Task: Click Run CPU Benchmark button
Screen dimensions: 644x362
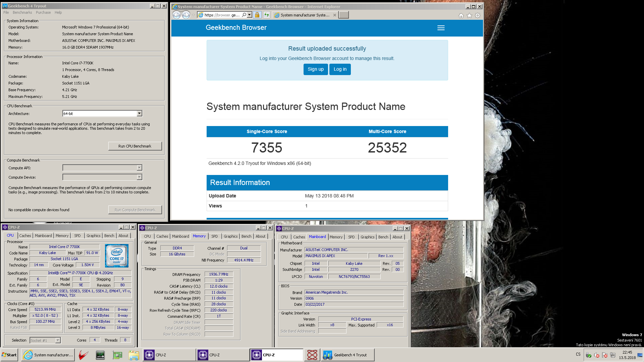Action: tap(135, 146)
